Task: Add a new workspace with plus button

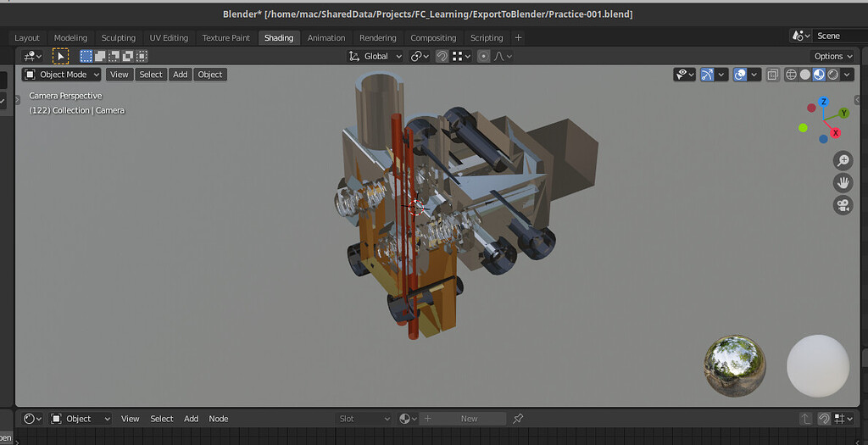Action: pos(518,37)
